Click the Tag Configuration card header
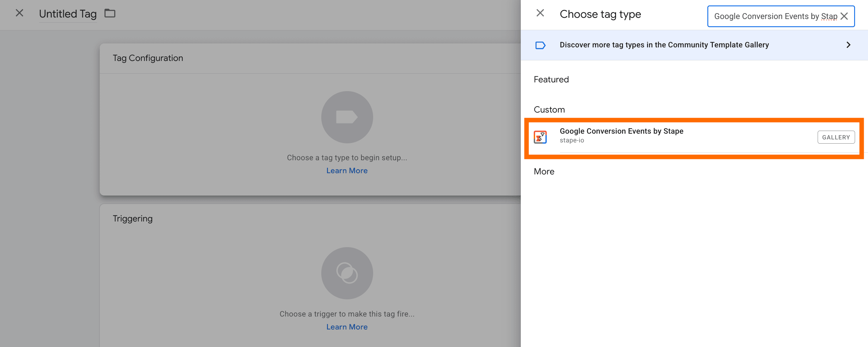868x347 pixels. pos(148,58)
